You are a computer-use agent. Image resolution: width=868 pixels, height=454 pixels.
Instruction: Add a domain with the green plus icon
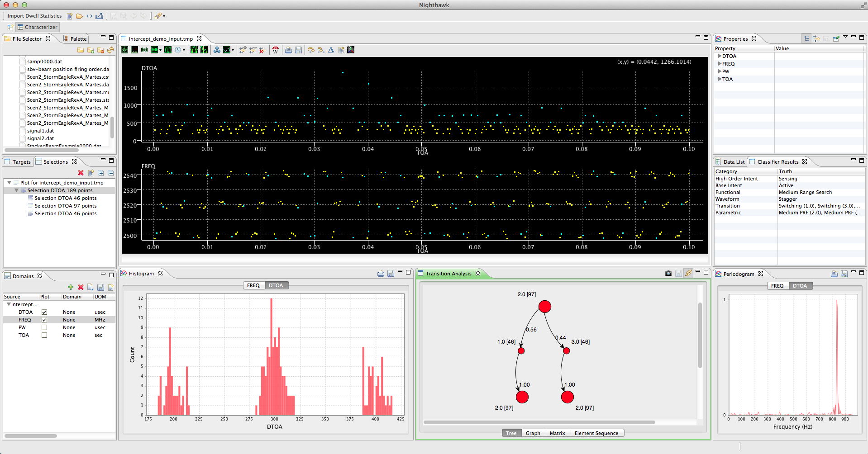[71, 287]
